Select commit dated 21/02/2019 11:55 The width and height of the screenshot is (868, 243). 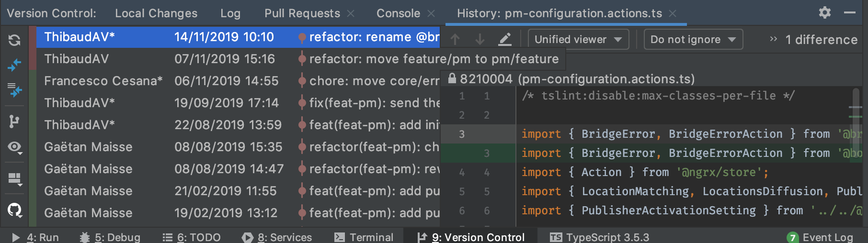(238, 191)
